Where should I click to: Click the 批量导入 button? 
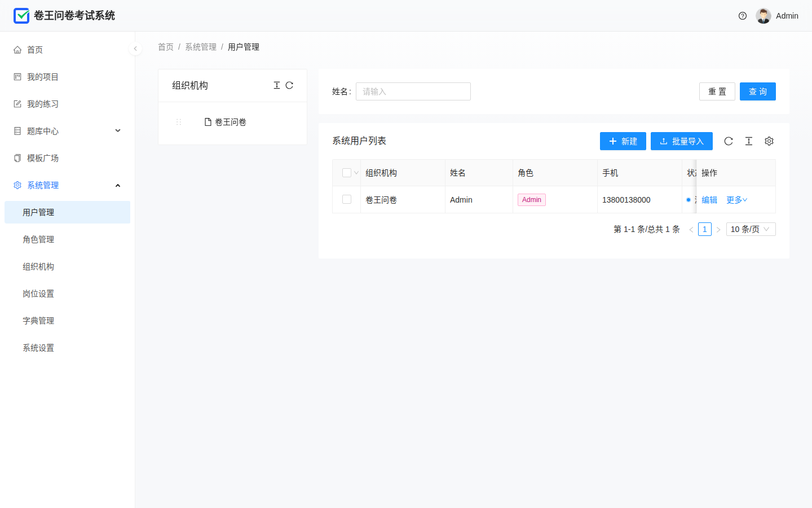point(682,141)
